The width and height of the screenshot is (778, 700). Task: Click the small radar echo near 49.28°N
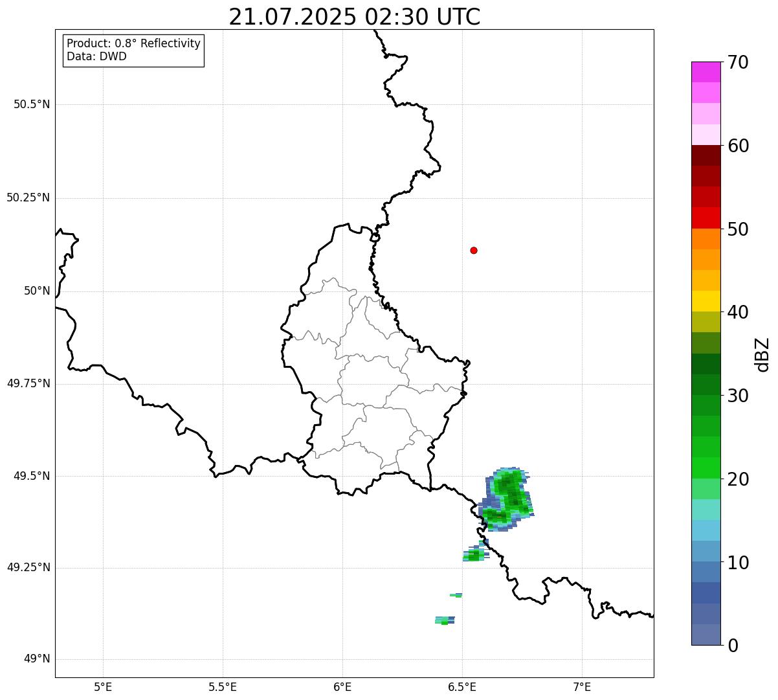pyautogui.click(x=474, y=555)
